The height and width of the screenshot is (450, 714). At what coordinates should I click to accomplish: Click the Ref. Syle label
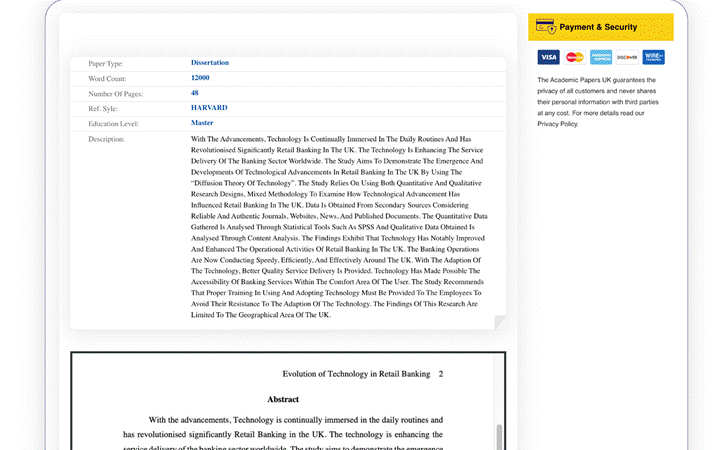(103, 109)
